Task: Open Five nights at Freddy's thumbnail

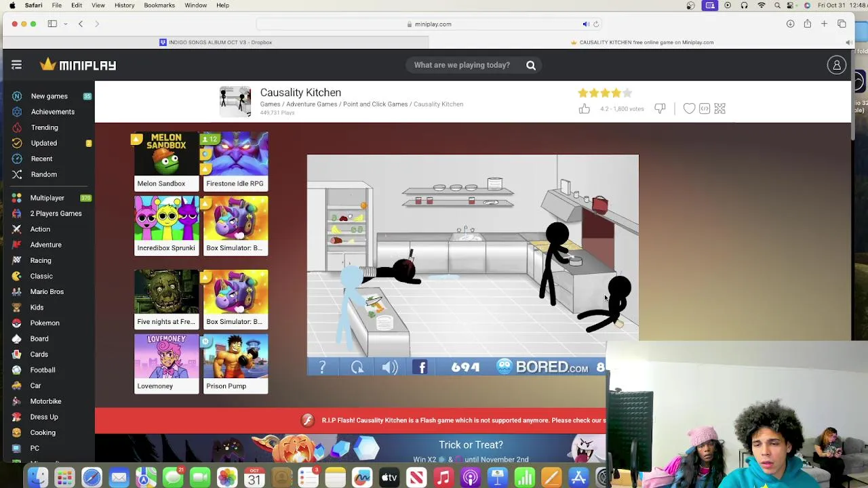Action: [166, 300]
